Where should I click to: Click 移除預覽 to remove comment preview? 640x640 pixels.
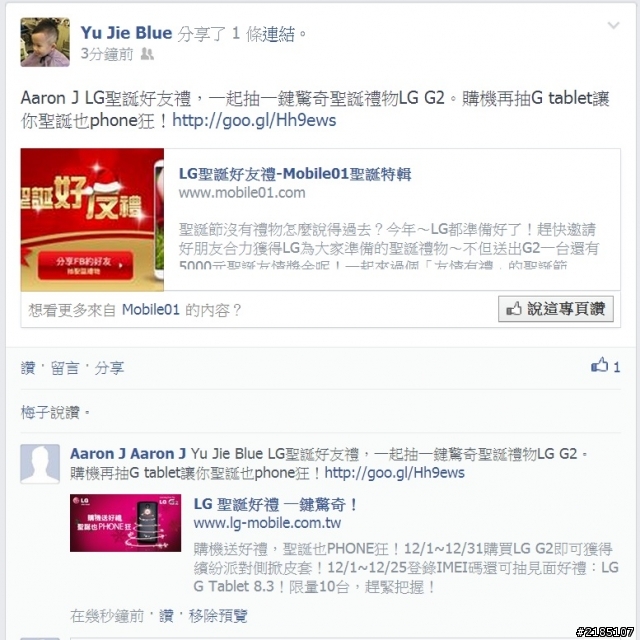coord(218,616)
